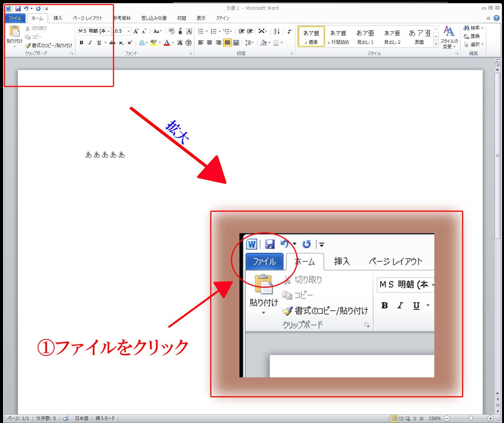Open the borders dropdown arrow
This screenshot has width=504, height=423.
pos(281,43)
